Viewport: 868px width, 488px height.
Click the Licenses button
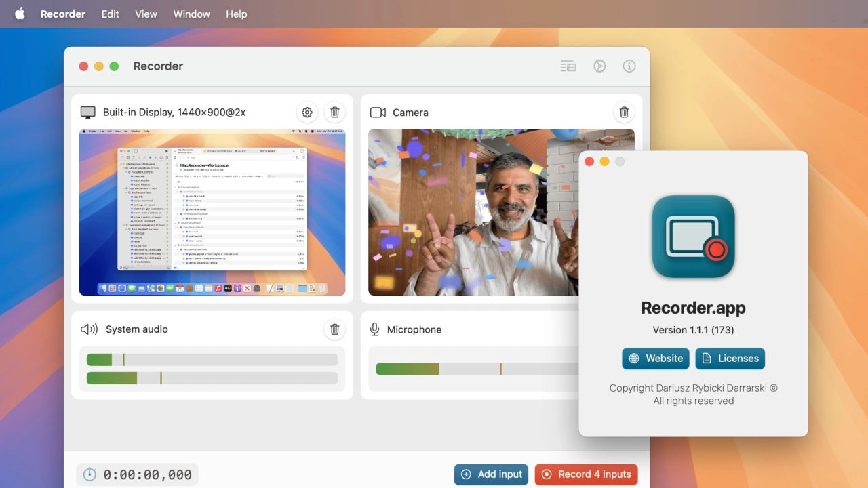pos(730,359)
